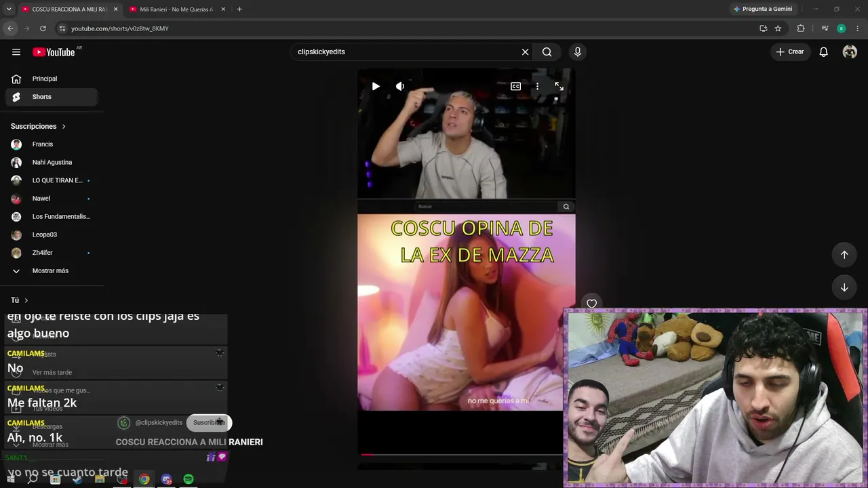Open the Nahi Agustina channel subscription
Screen dimensions: 868x488
52,163
